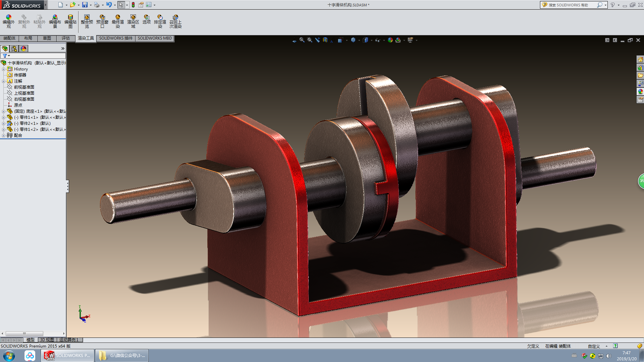Switch to the 模型 (Model) bottom tab

(x=30, y=340)
